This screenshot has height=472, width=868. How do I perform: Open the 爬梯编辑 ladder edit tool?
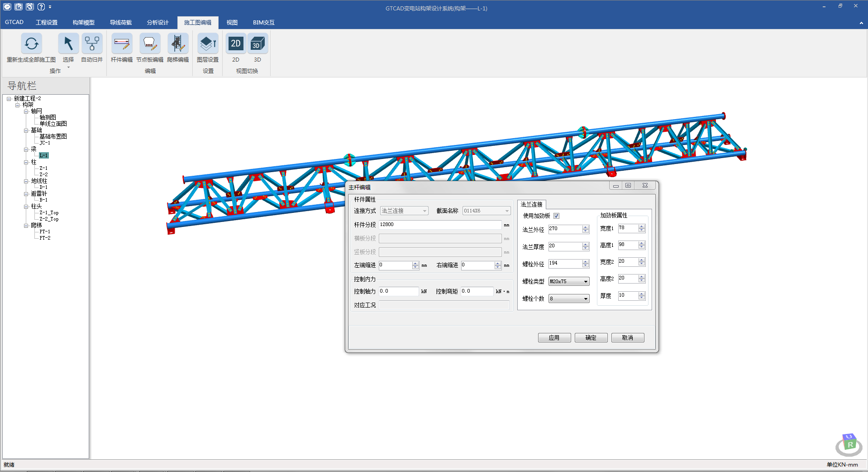[177, 44]
